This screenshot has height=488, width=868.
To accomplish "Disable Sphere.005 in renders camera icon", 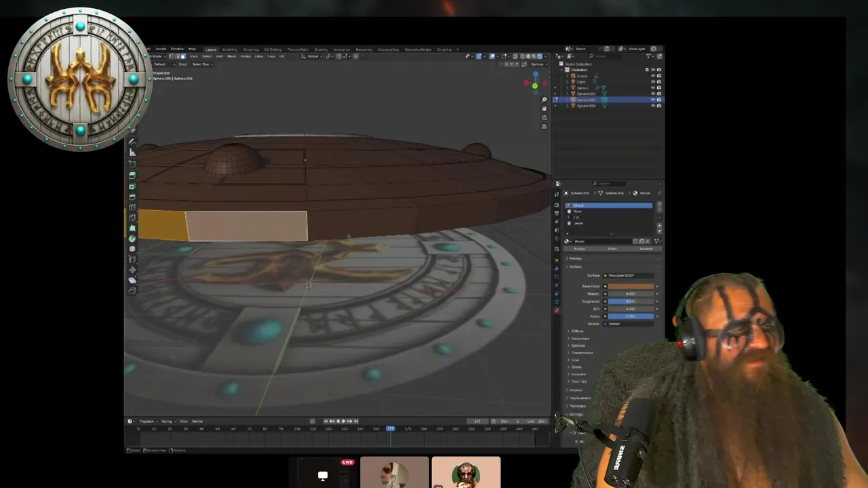I will point(659,100).
